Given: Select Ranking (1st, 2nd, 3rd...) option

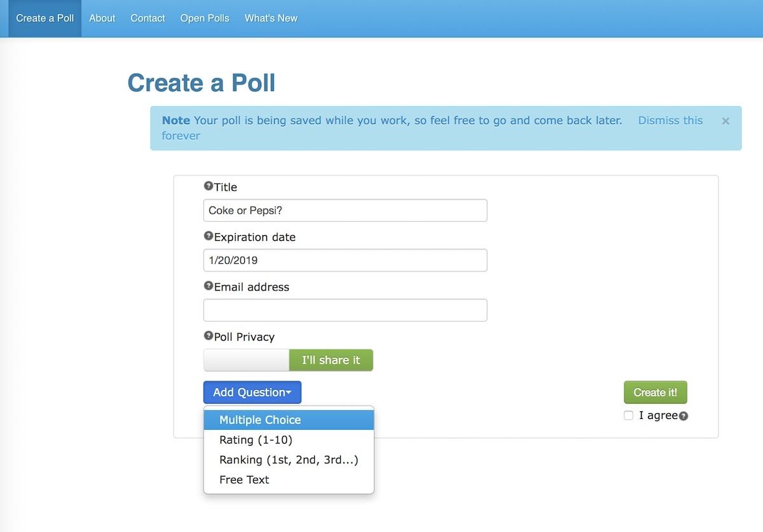Looking at the screenshot, I should coord(289,460).
